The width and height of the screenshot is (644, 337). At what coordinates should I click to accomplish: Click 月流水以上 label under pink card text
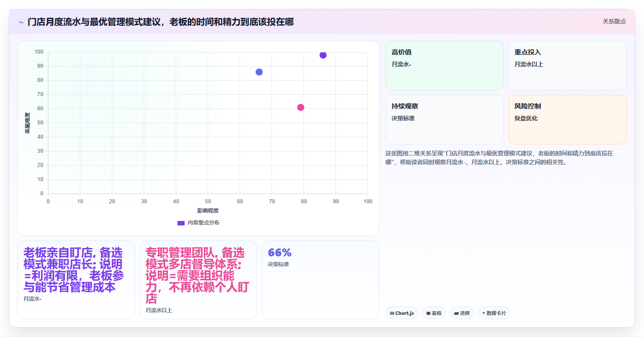point(159,310)
